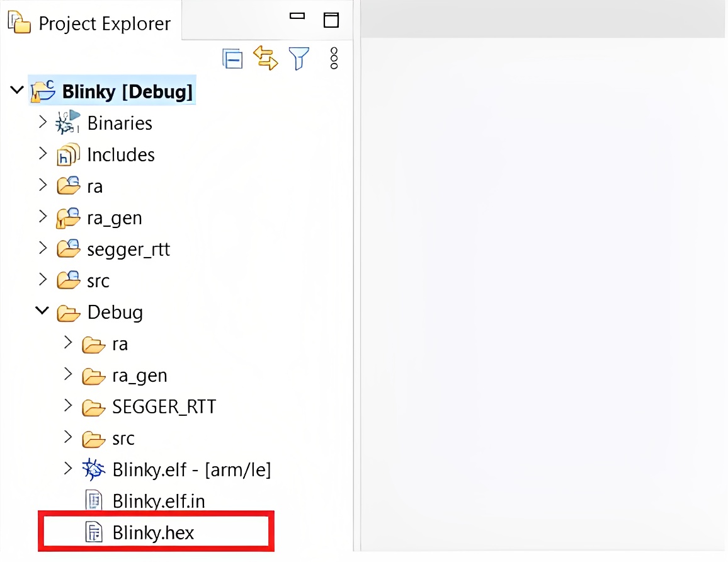Click the Blinky.elf binary icon

[x=94, y=469]
